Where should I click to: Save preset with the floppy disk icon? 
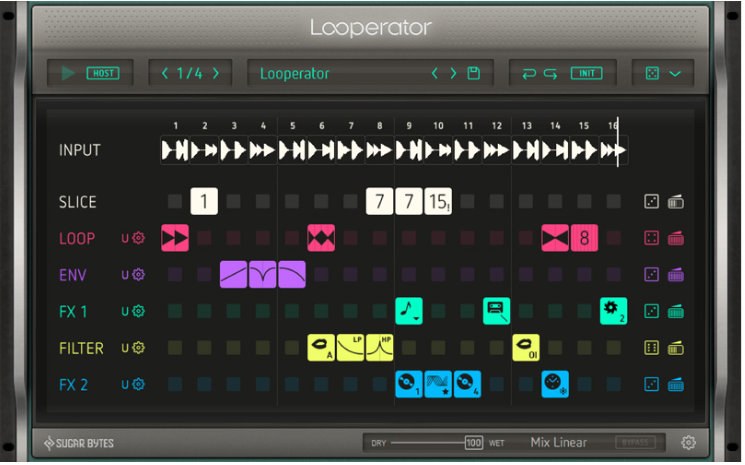pyautogui.click(x=474, y=74)
